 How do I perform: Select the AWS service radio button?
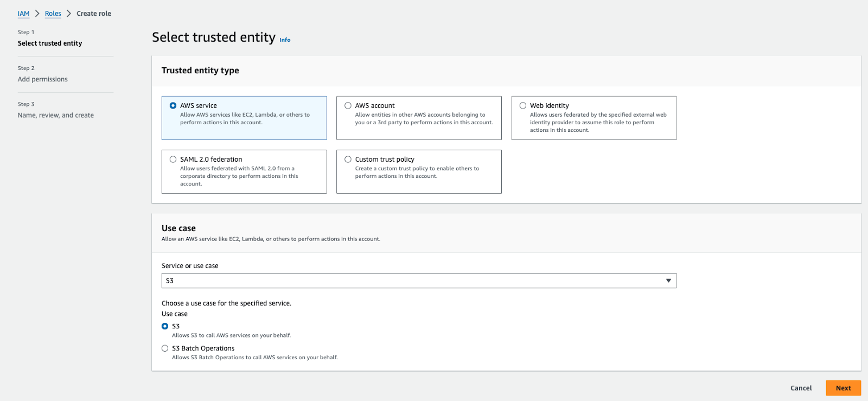[173, 106]
